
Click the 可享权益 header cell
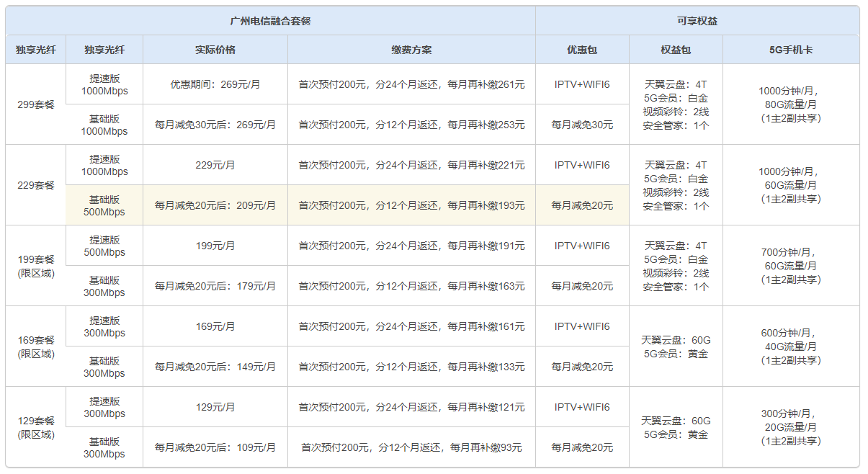point(697,21)
